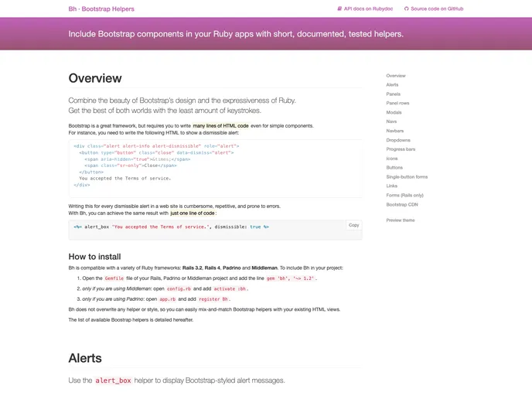Open Forms (Rails only) sidebar entry
This screenshot has height=396, width=532.
click(x=404, y=195)
